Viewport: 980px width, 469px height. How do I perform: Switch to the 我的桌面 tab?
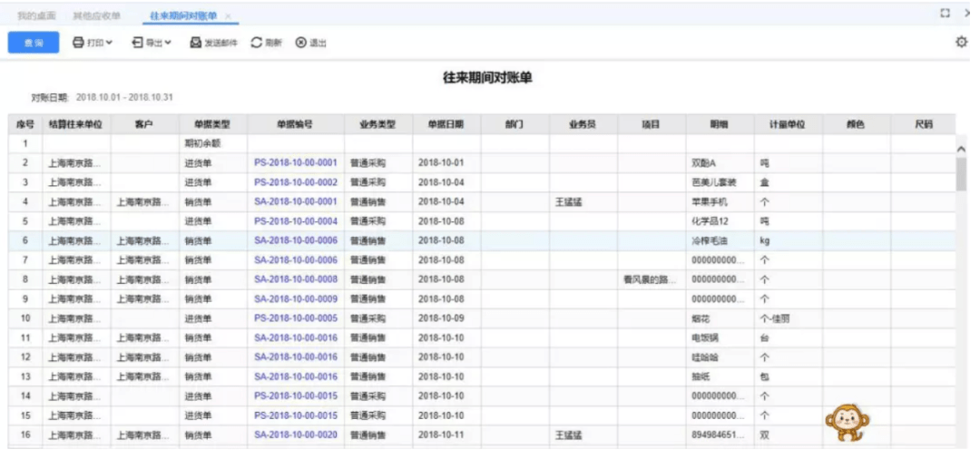point(36,16)
